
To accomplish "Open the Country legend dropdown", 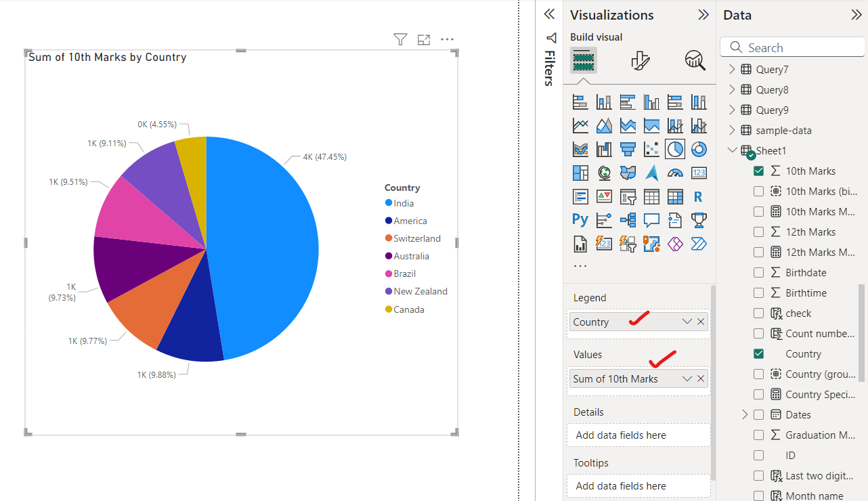I will [687, 322].
